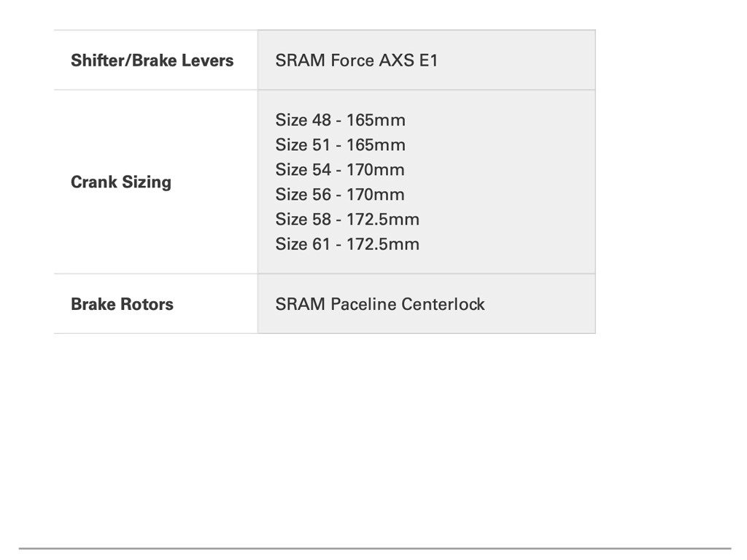Click the E1 text in the shifter value
747x560 pixels.
click(x=428, y=61)
